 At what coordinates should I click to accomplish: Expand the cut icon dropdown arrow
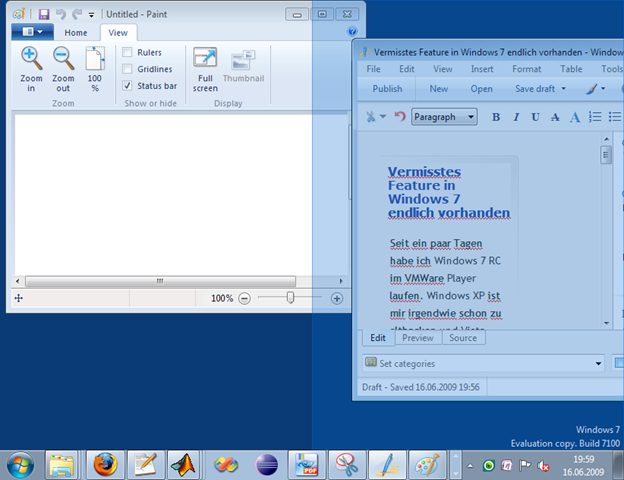(x=383, y=117)
